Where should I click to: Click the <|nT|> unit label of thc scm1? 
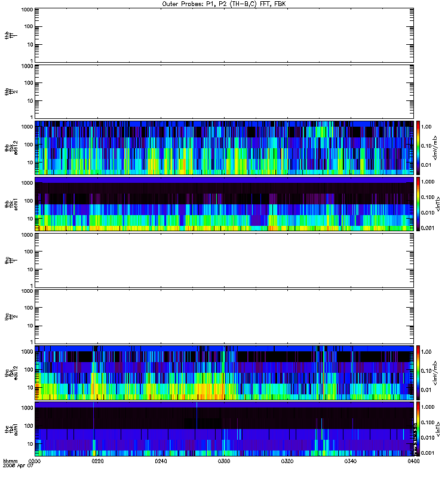click(438, 429)
